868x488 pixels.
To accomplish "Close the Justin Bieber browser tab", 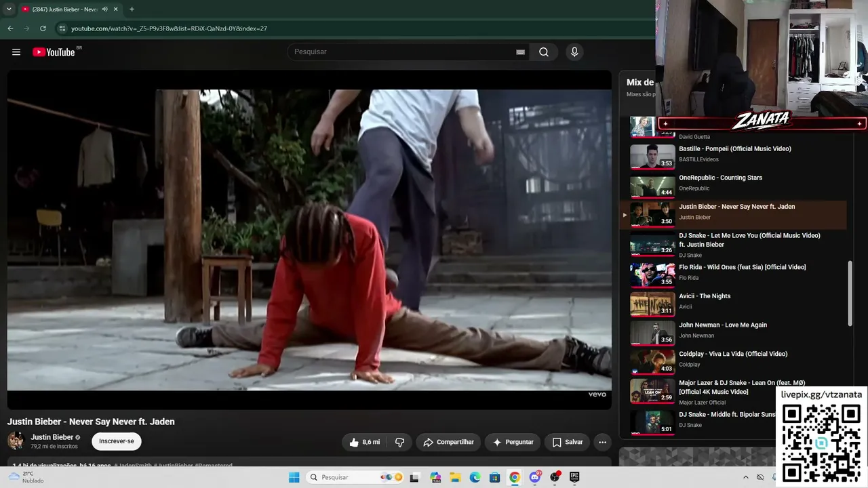I will click(116, 9).
